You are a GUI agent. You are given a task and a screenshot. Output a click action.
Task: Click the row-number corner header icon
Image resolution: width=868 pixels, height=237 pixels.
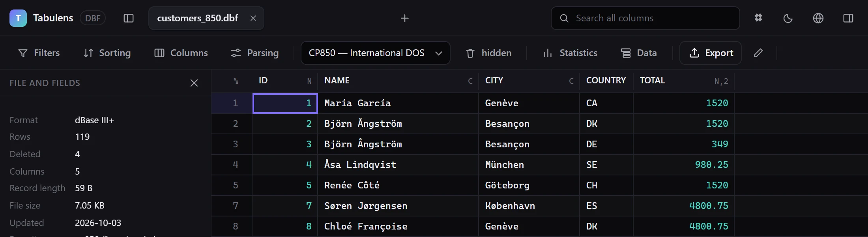[236, 81]
